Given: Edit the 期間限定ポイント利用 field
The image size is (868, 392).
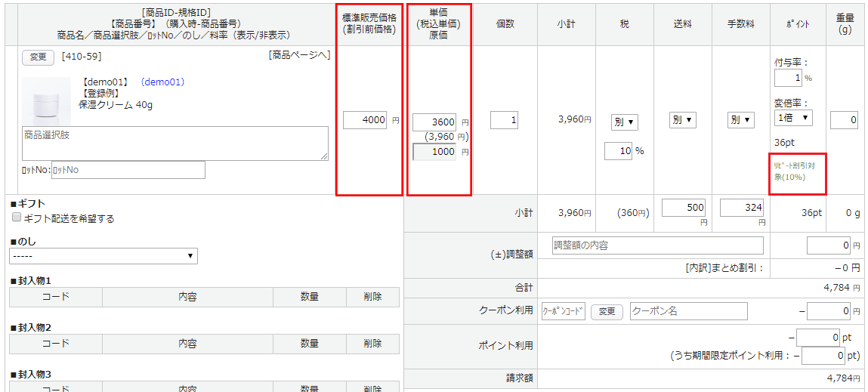Looking at the screenshot, I should 823,356.
